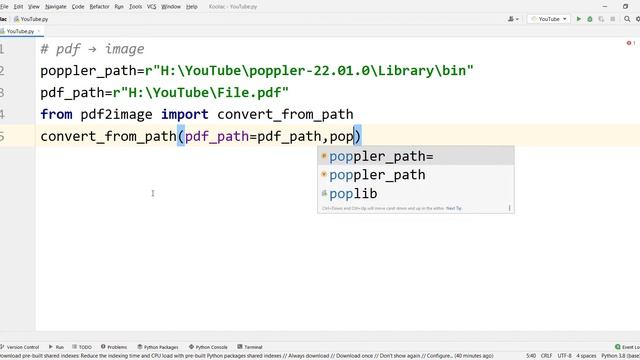Screen dimensions: 640x360
Task: Open the Window menu
Action: [x=171, y=7]
